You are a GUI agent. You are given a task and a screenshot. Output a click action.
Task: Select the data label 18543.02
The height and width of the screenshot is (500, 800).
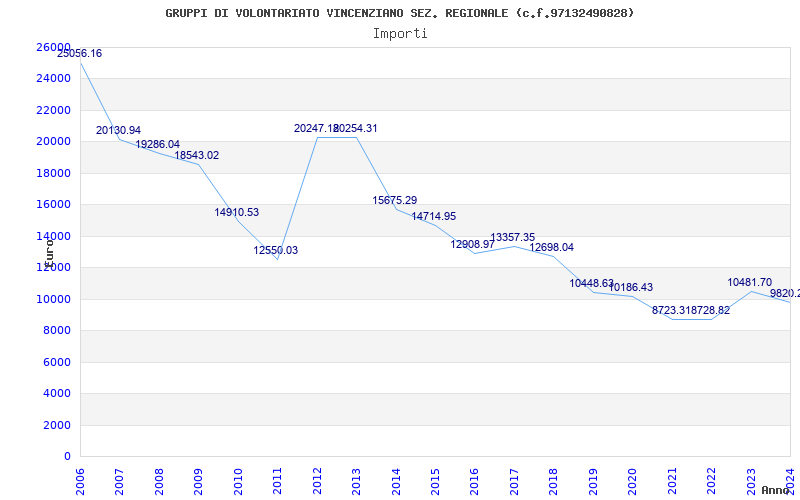point(197,156)
